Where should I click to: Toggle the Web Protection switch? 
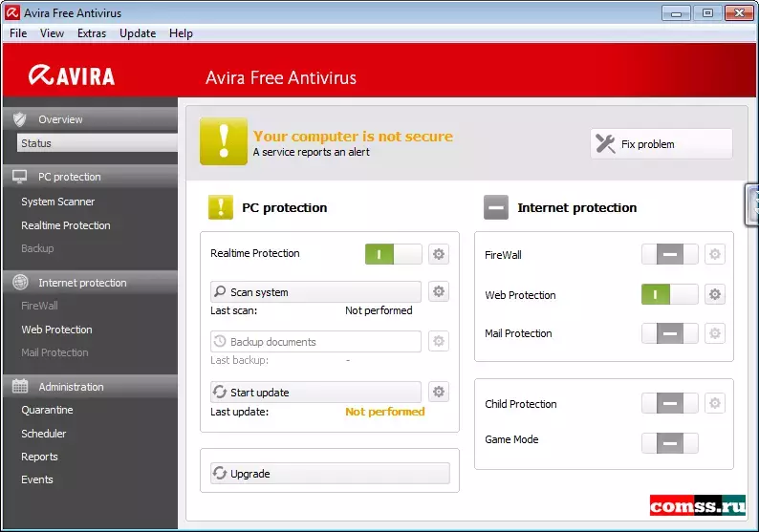670,294
